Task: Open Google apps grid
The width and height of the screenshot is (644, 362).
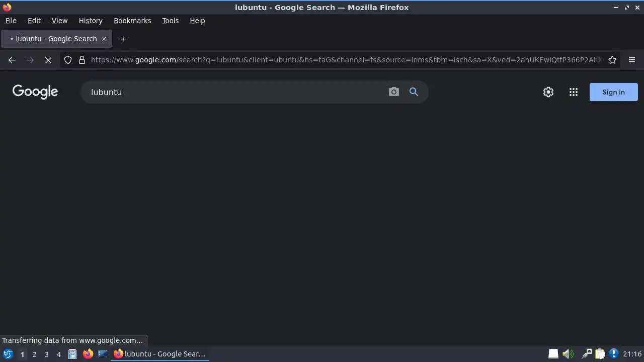Action: tap(574, 92)
